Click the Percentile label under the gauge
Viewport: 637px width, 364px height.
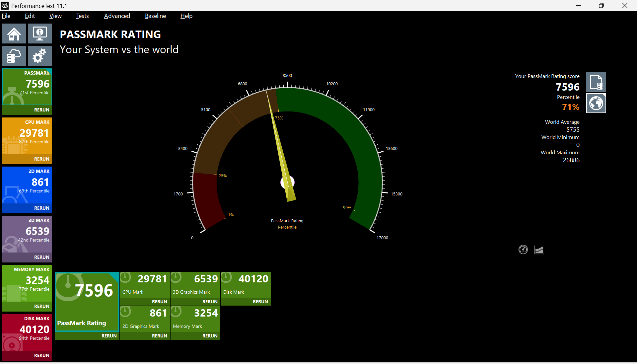287,227
